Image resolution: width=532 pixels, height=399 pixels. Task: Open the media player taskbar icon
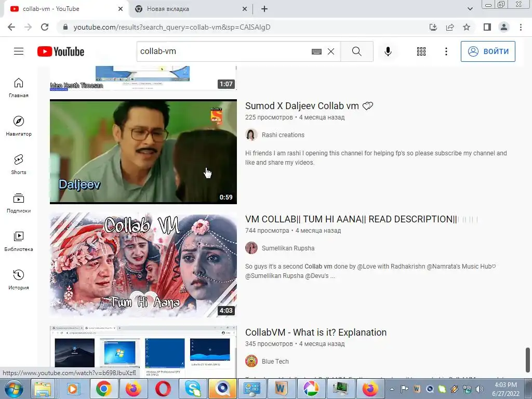coord(72,389)
